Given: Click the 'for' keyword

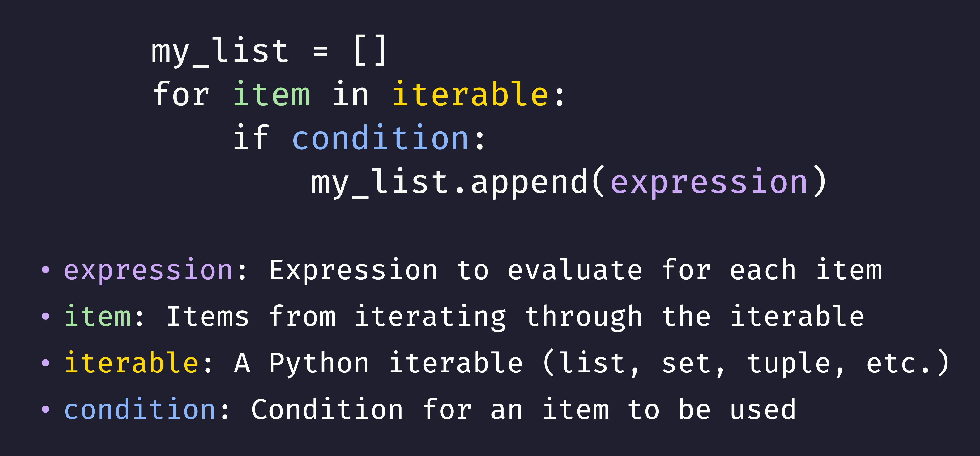Looking at the screenshot, I should [181, 94].
